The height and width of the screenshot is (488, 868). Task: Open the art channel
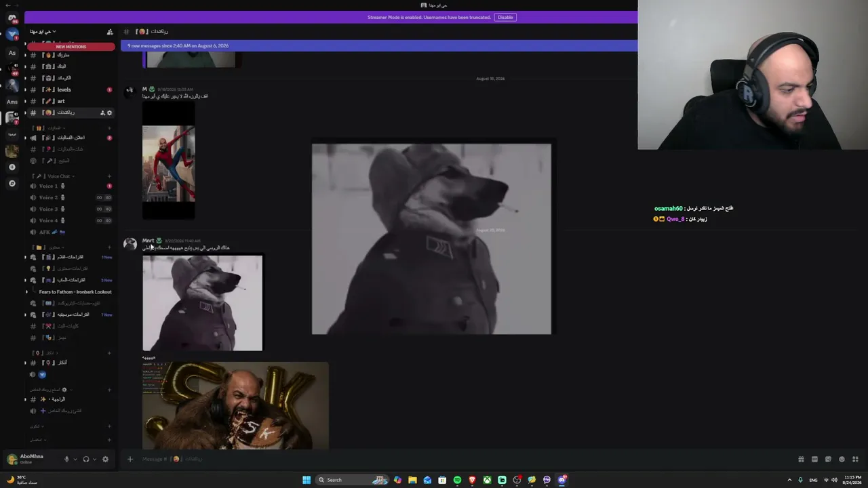[71, 101]
